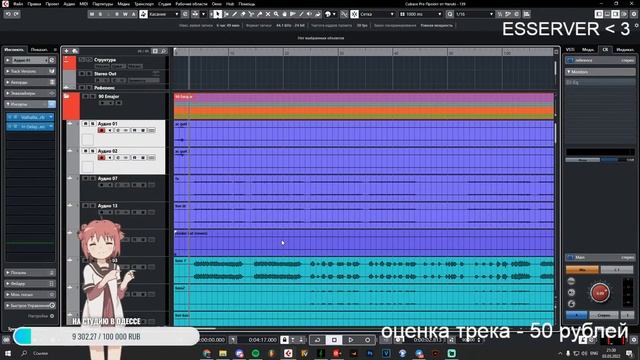Click the Redo arrow in toolbar
This screenshot has width=640, height=360.
16,14
